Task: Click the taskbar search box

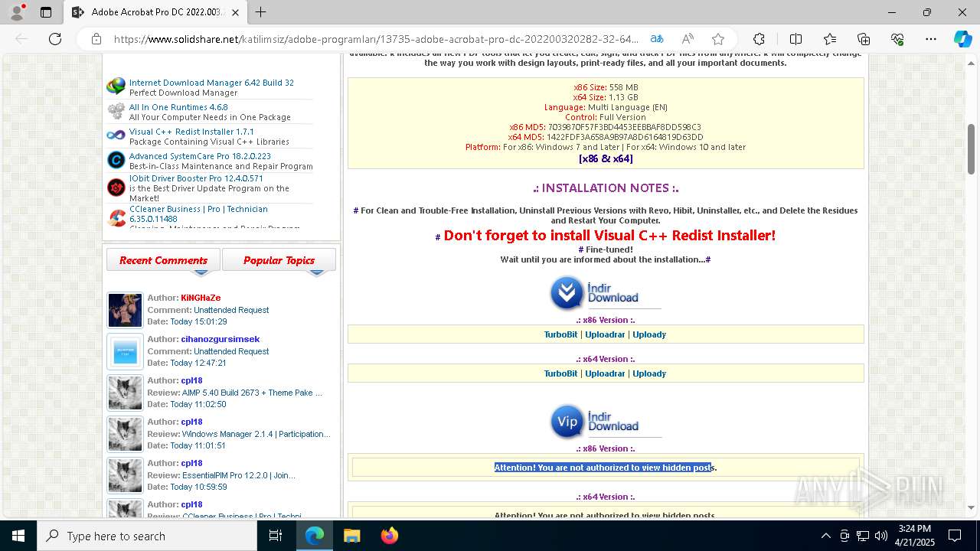Action: point(147,536)
